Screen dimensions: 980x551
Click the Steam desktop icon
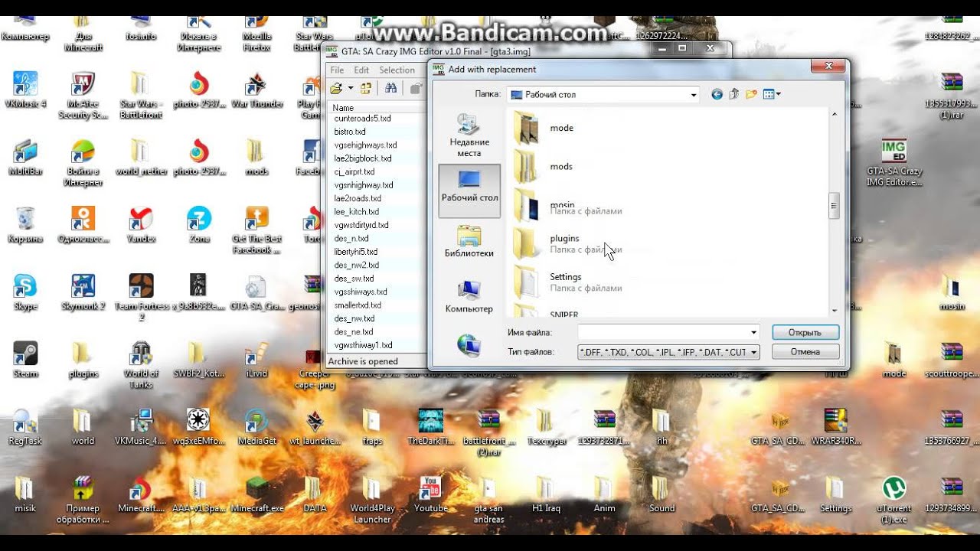[25, 360]
